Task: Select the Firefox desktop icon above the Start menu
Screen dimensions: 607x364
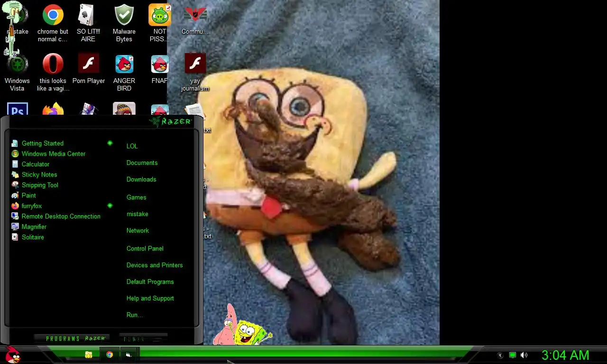Action: point(53,109)
